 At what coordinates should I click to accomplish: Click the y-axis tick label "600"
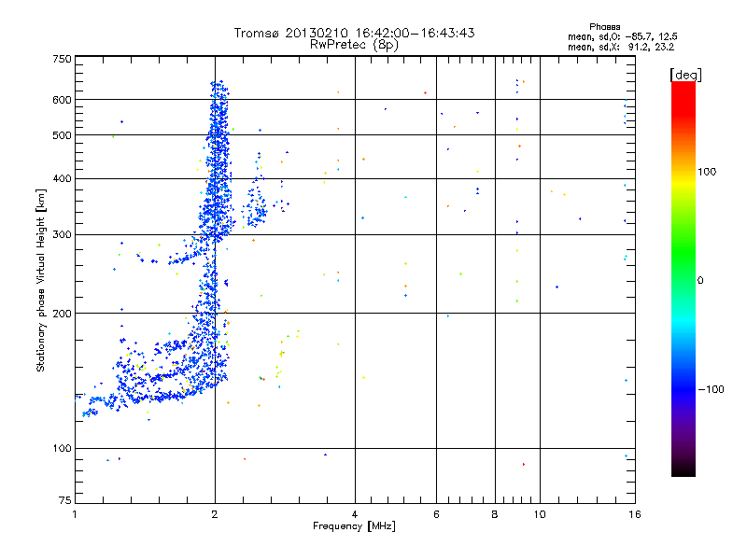click(62, 100)
